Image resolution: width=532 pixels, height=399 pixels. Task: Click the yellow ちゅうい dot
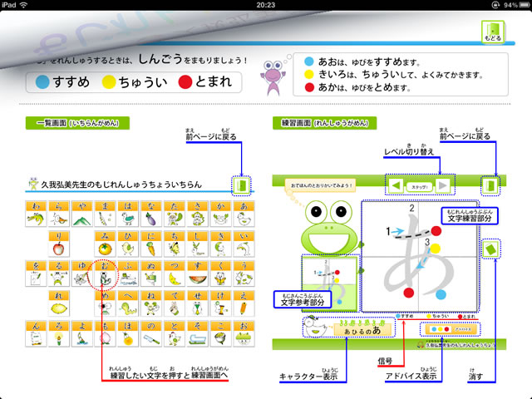click(x=109, y=82)
